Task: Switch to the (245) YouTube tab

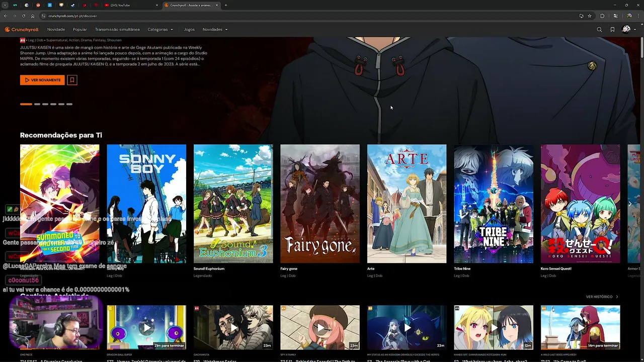Action: point(130,5)
